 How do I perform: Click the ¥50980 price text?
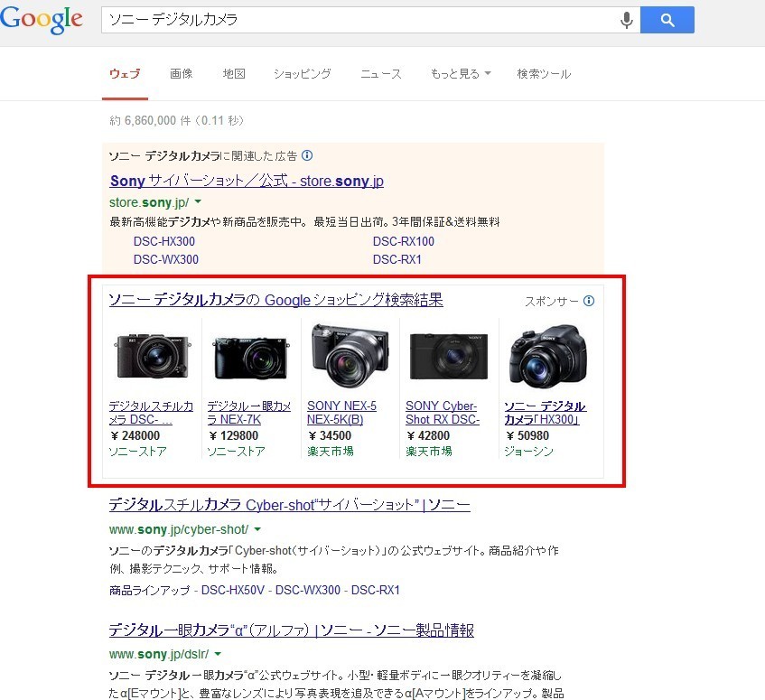coord(527,435)
